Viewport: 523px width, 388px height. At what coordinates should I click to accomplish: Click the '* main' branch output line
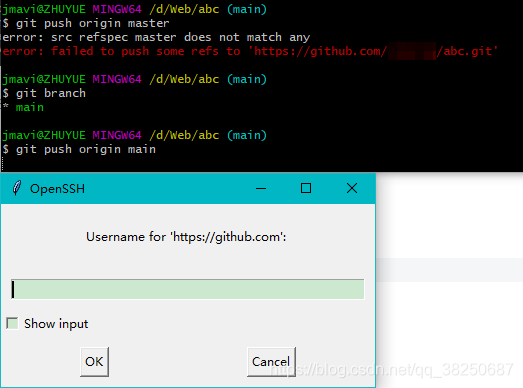coord(23,107)
